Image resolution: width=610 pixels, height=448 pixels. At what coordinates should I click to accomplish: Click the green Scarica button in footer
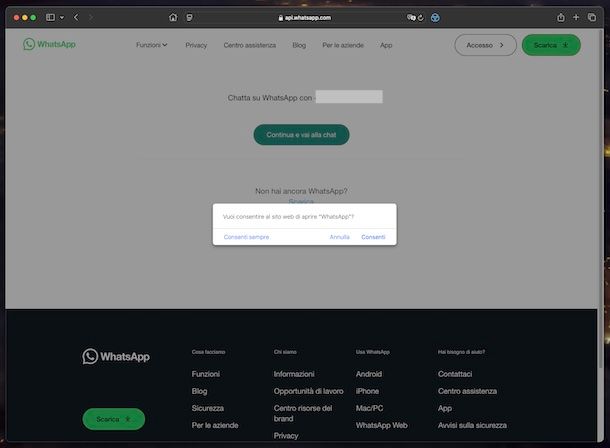114,419
